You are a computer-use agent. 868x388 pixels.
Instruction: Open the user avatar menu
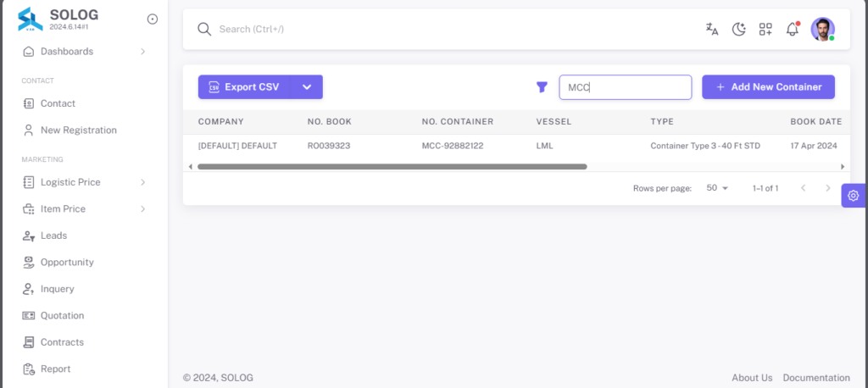[822, 30]
